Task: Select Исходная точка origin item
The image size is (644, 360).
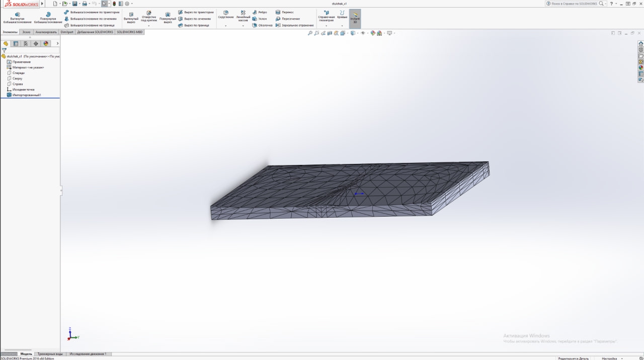Action: (21, 89)
